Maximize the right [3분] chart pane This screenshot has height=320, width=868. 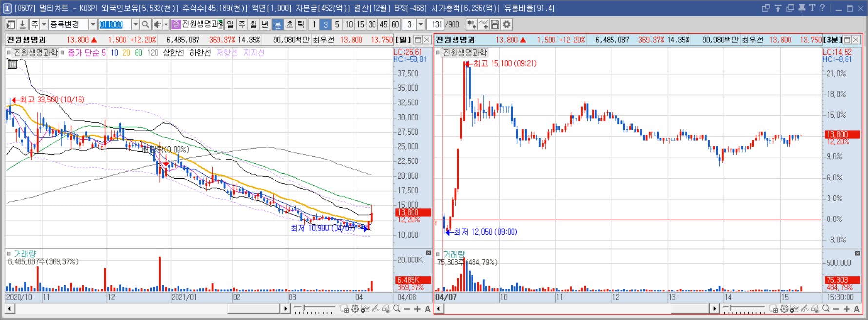point(847,40)
